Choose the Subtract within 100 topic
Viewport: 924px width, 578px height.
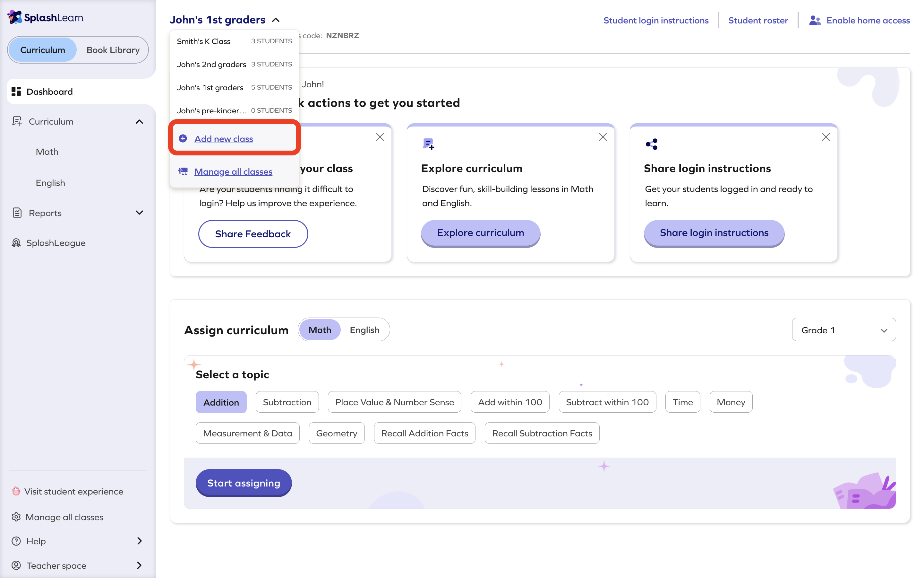[607, 402]
